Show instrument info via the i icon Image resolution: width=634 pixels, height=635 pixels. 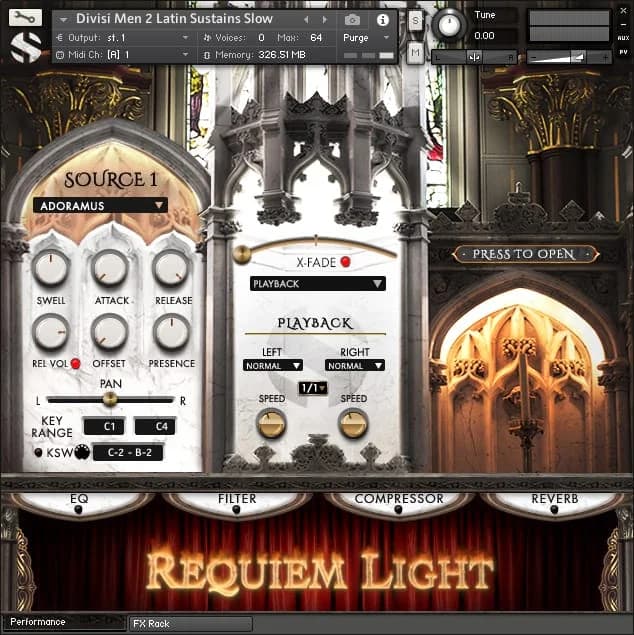tap(382, 19)
